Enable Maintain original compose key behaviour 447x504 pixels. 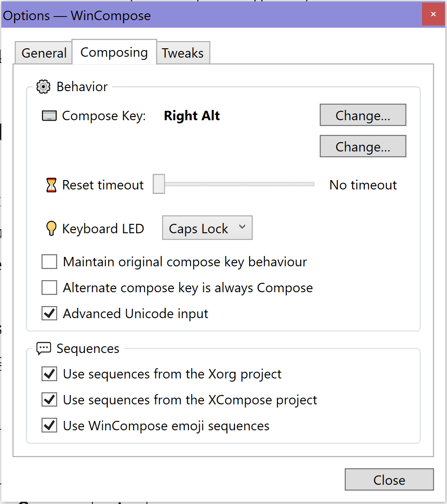(49, 262)
